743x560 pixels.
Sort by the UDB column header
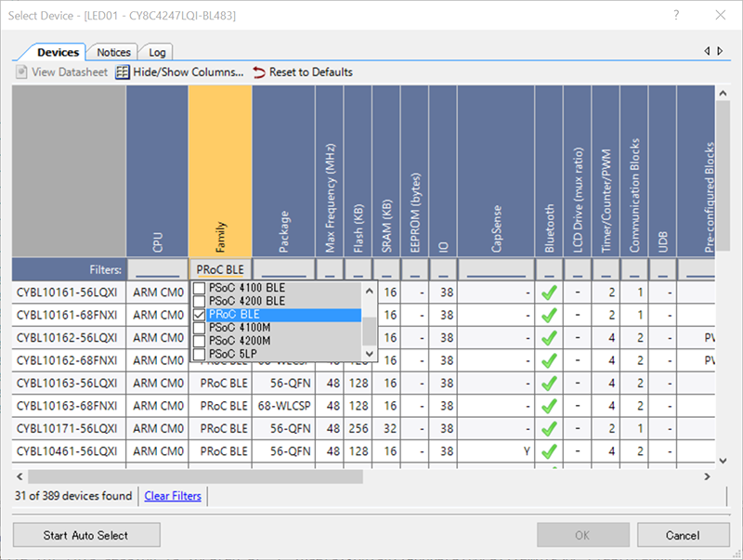point(663,171)
